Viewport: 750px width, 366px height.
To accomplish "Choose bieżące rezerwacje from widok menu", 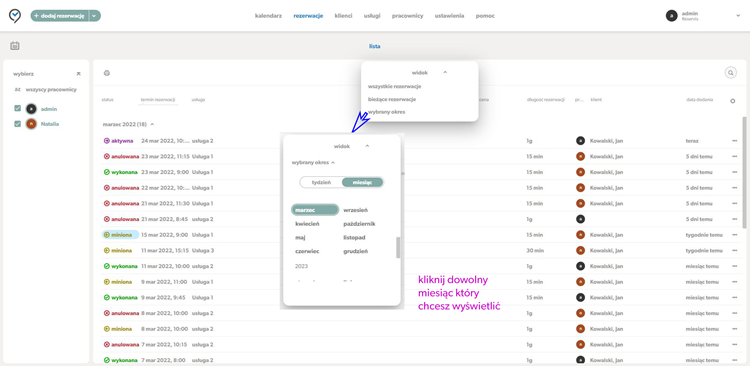I will (392, 99).
